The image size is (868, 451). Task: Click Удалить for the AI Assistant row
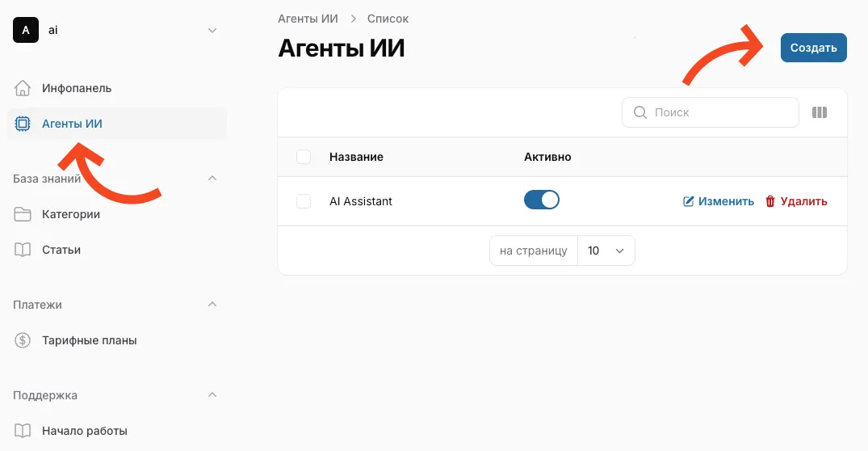pyautogui.click(x=796, y=201)
